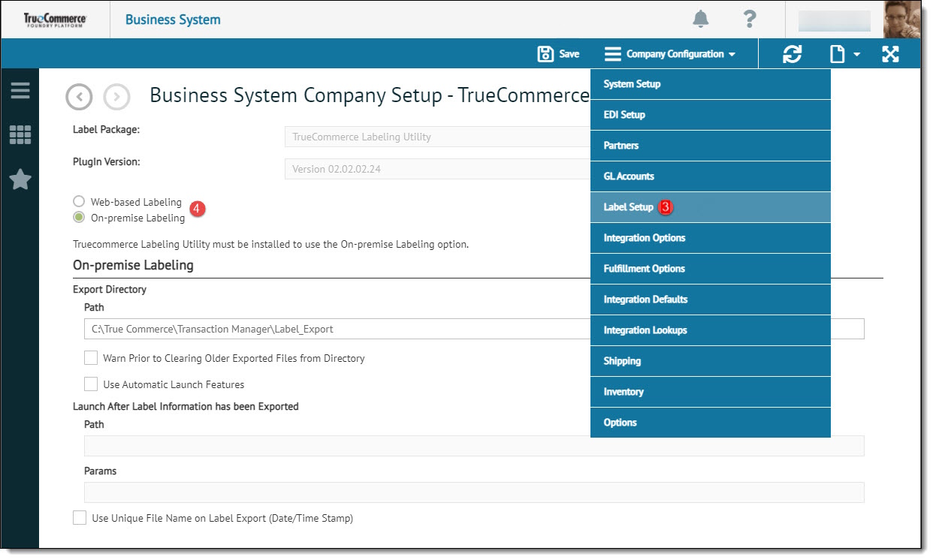933x560 pixels.
Task: Open the apps grid icon
Action: [x=20, y=135]
